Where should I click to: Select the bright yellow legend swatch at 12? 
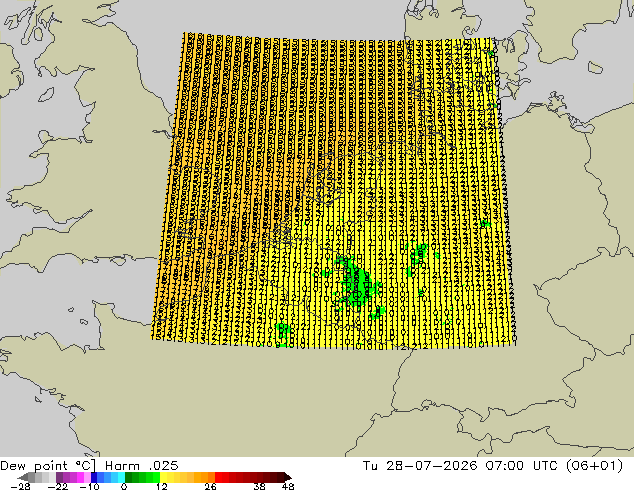coord(163,477)
